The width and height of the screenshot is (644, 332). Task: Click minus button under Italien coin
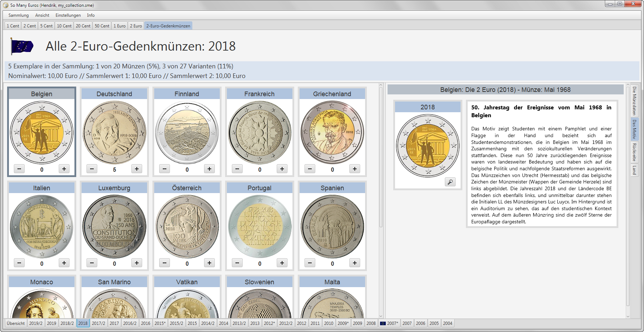pos(19,263)
